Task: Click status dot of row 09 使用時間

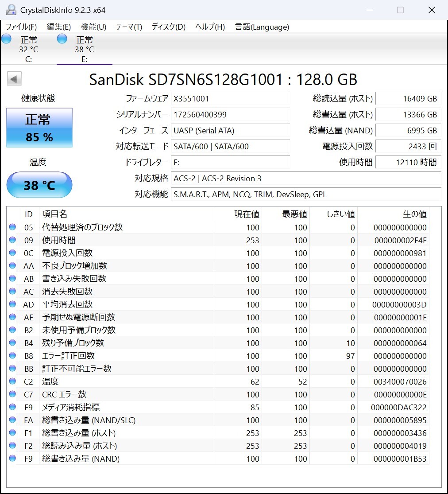Action: click(12, 240)
